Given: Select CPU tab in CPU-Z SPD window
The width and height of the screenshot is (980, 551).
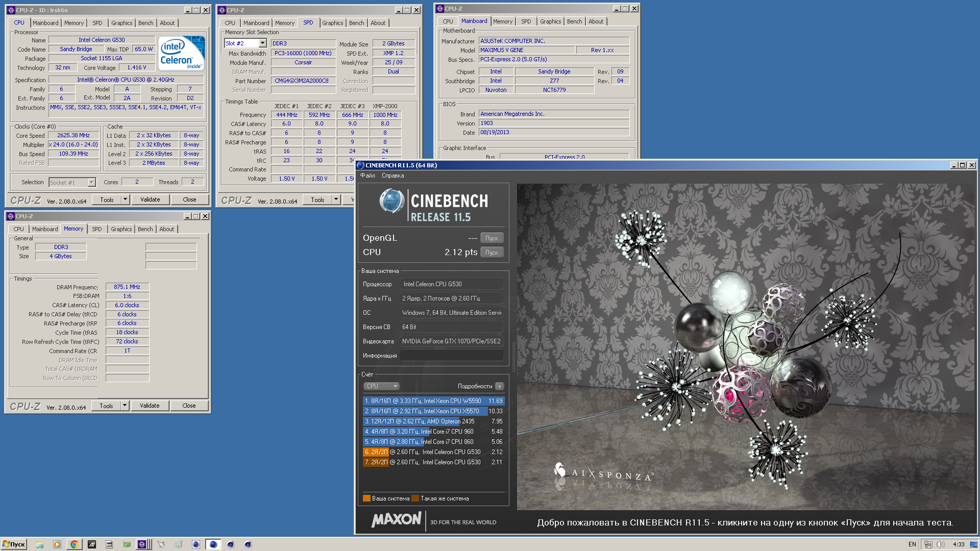Looking at the screenshot, I should [x=230, y=23].
